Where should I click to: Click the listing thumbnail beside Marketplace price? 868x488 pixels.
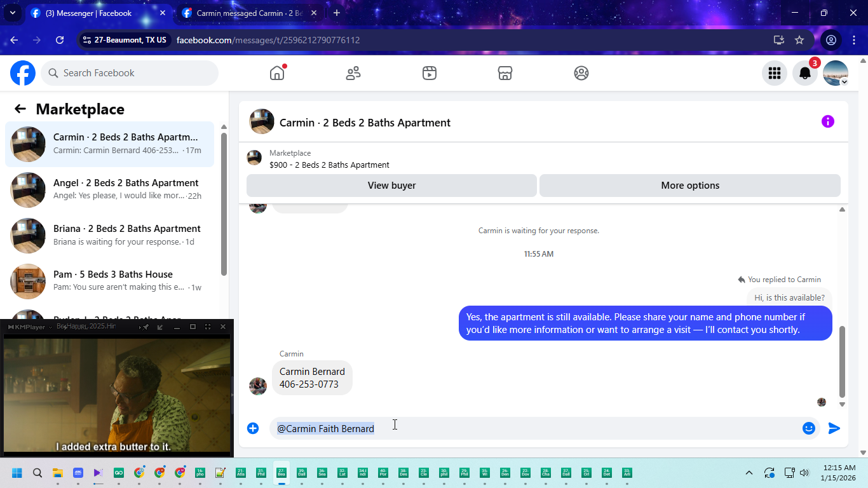pyautogui.click(x=254, y=158)
